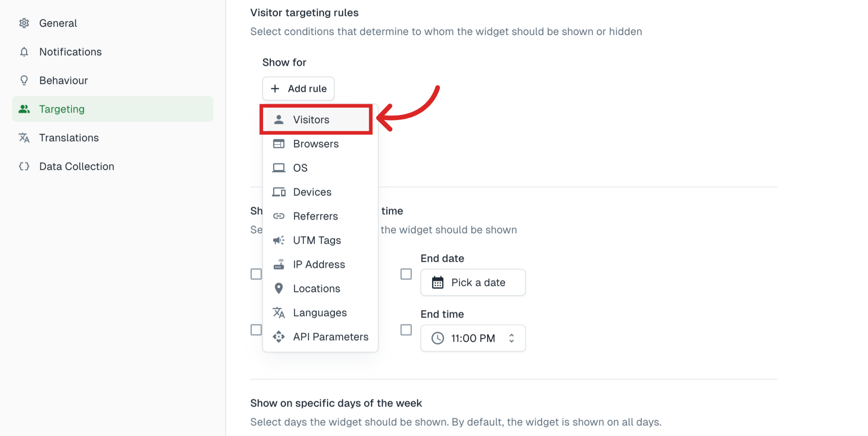This screenshot has height=436, width=868.
Task: Click the Locations pin icon
Action: click(x=278, y=288)
